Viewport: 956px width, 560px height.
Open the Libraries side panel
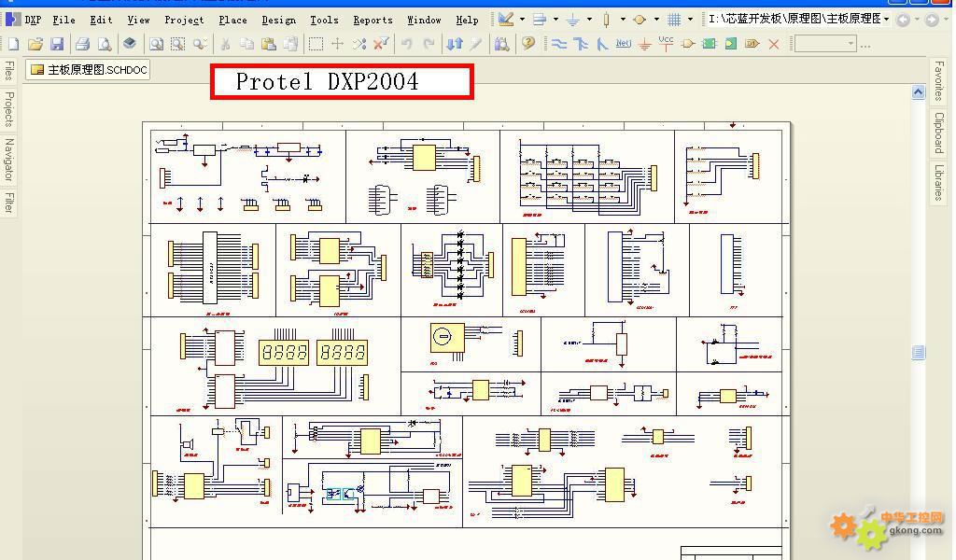tap(938, 182)
